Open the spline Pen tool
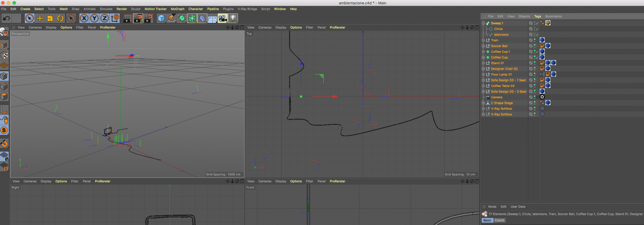 point(172,18)
